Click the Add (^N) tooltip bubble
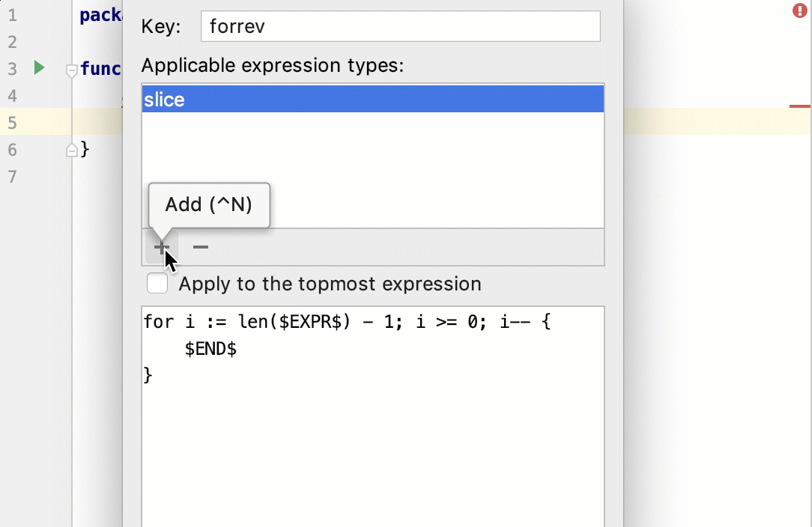Screen dimensions: 812x527 point(208,204)
